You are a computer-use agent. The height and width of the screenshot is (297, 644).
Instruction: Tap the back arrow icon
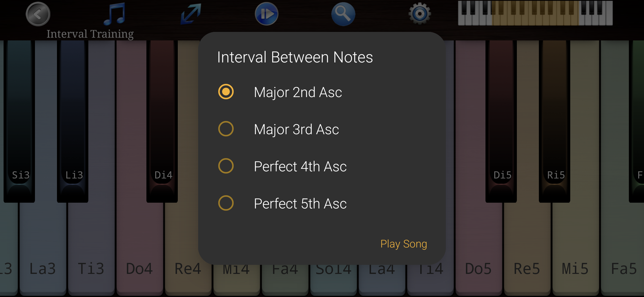pyautogui.click(x=38, y=14)
